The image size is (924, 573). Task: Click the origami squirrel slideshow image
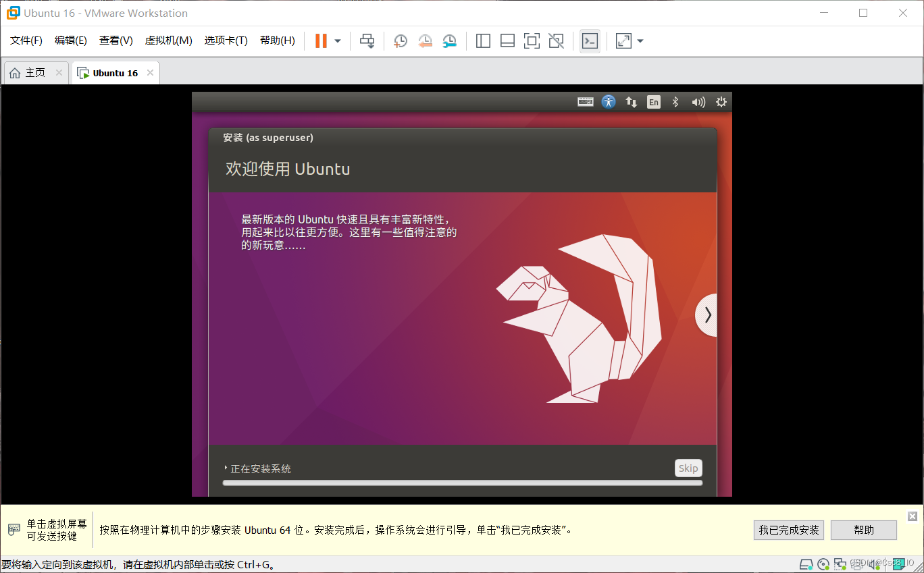(x=580, y=319)
